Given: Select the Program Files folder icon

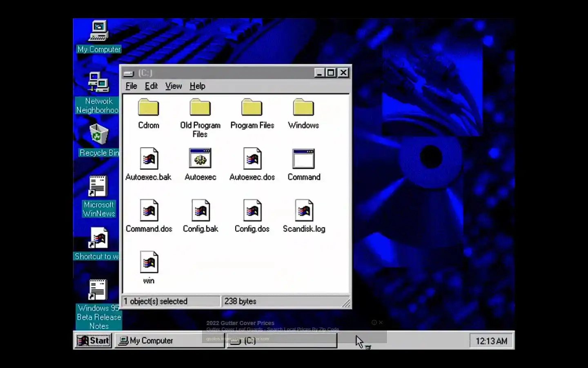Looking at the screenshot, I should [252, 108].
